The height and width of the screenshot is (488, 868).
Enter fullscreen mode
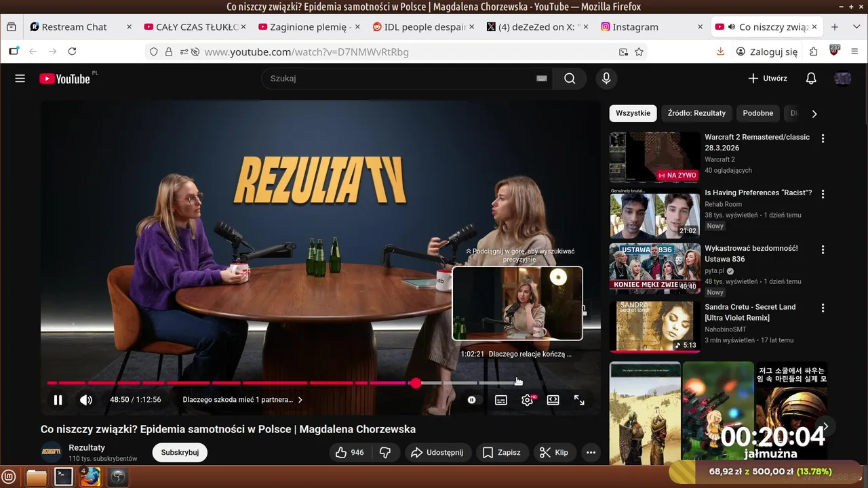click(x=579, y=400)
